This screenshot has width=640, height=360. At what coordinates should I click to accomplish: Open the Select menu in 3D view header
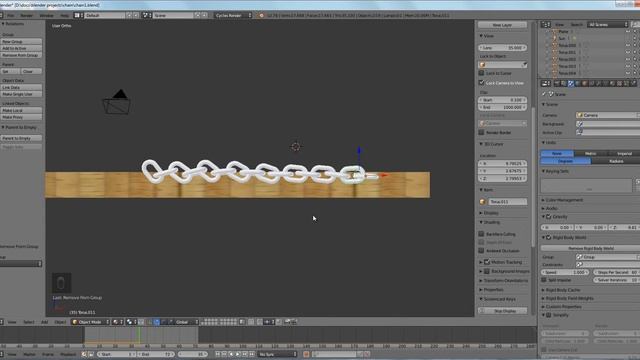29,322
